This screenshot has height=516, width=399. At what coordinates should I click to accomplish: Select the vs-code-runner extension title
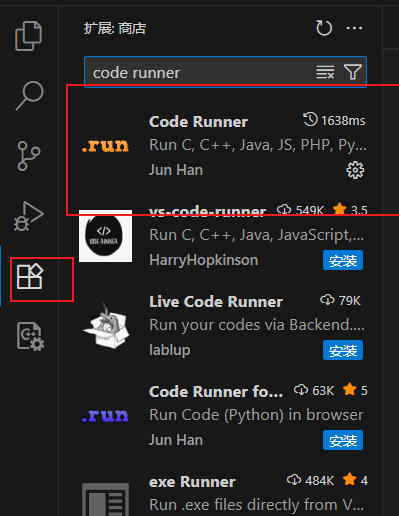[x=207, y=211]
